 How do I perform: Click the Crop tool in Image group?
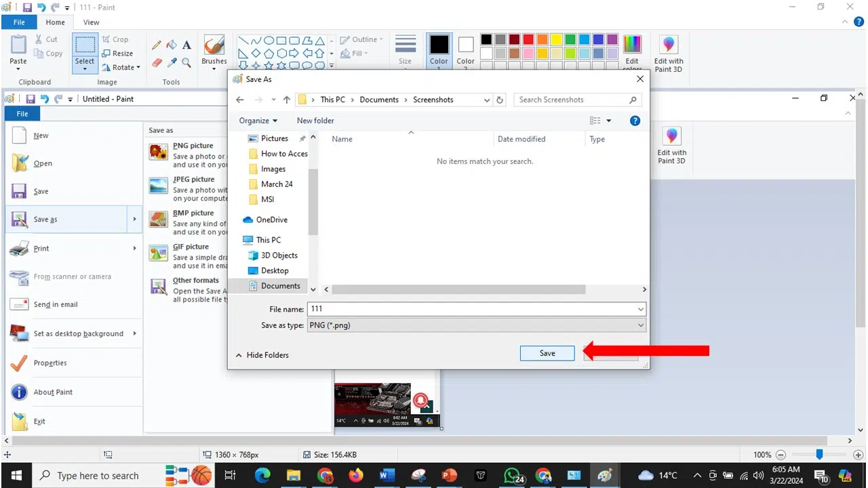[x=115, y=39]
